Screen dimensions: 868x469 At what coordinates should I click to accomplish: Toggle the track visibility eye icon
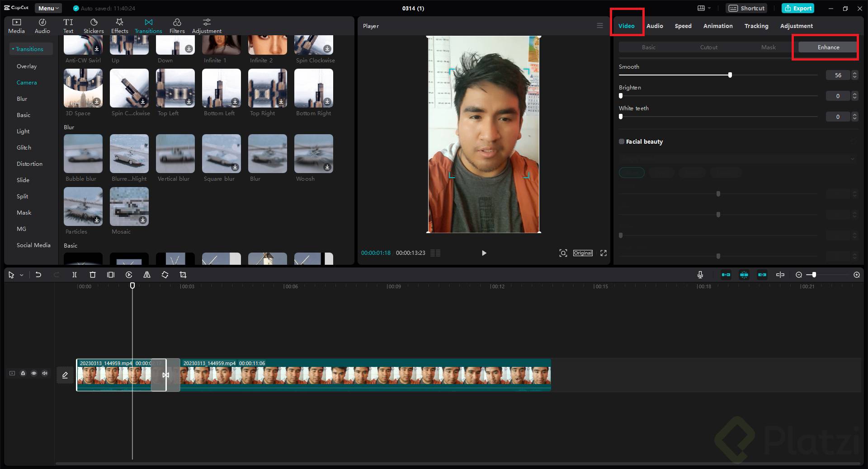[x=34, y=373]
